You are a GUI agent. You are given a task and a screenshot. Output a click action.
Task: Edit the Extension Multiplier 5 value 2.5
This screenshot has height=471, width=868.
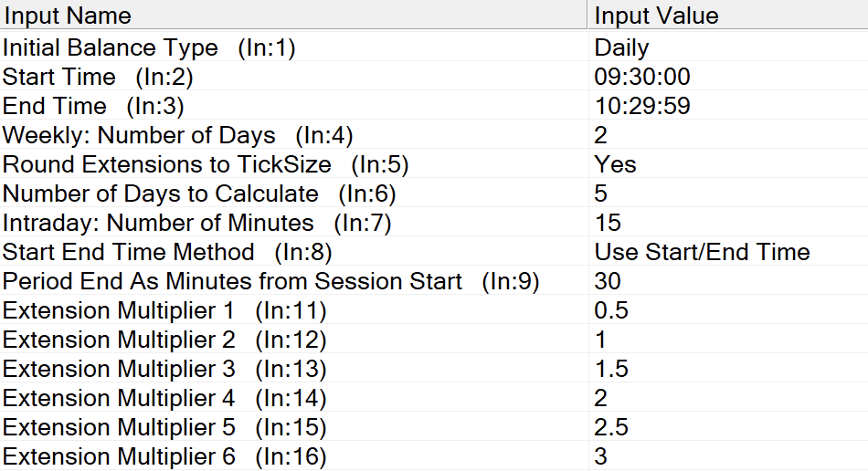click(x=611, y=427)
